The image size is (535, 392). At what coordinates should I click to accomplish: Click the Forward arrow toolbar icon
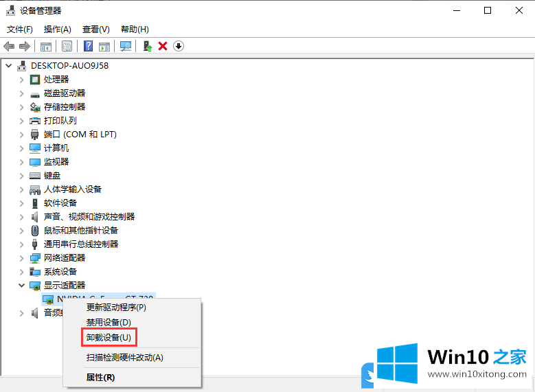[x=25, y=46]
